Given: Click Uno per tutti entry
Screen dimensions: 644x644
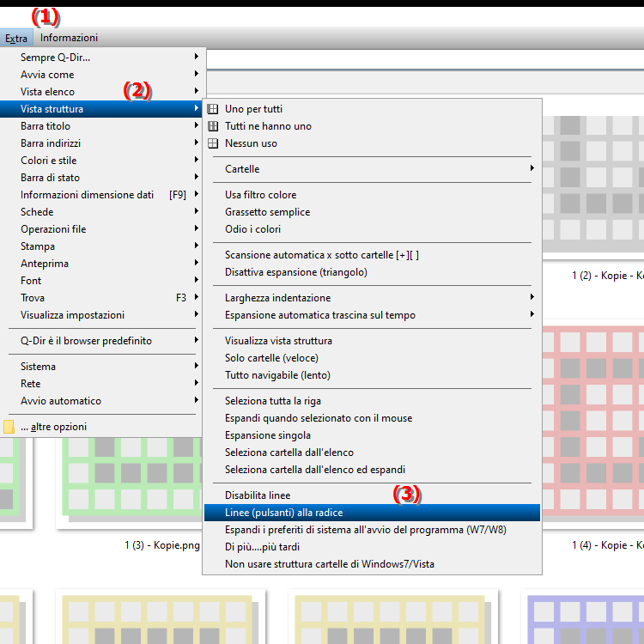Looking at the screenshot, I should pos(372,109).
